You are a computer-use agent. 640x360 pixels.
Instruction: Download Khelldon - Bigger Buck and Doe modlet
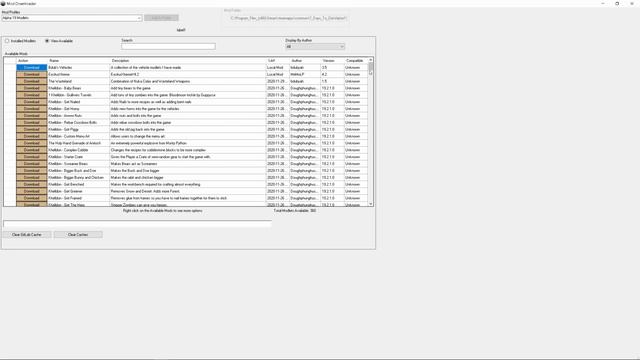click(x=32, y=171)
